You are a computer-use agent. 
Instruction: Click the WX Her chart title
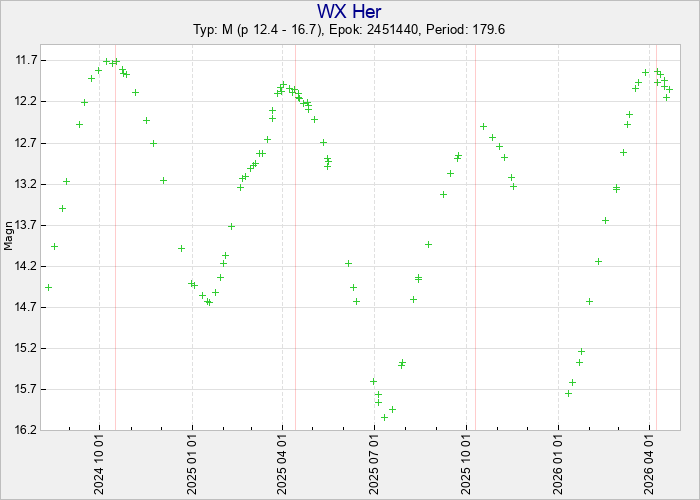[349, 11]
